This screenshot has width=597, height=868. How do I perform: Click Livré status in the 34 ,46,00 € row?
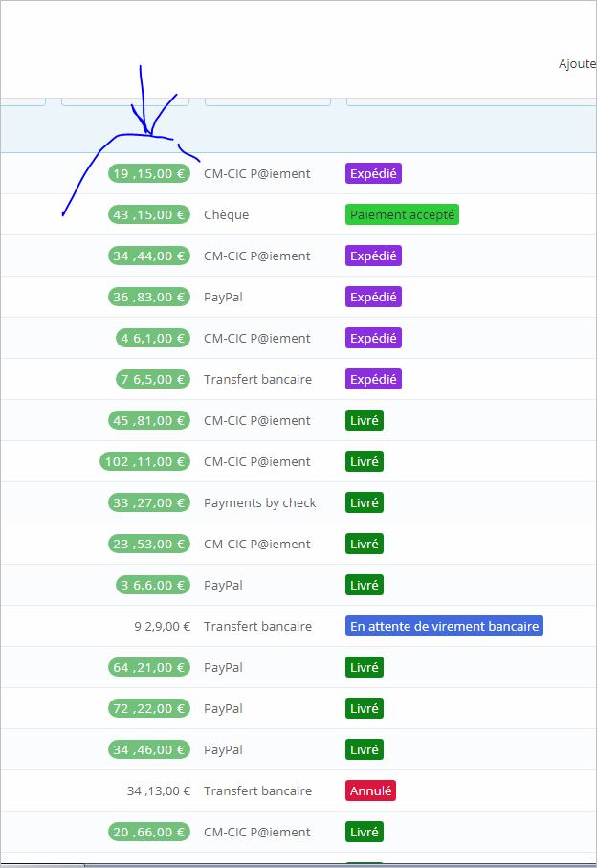click(x=365, y=749)
